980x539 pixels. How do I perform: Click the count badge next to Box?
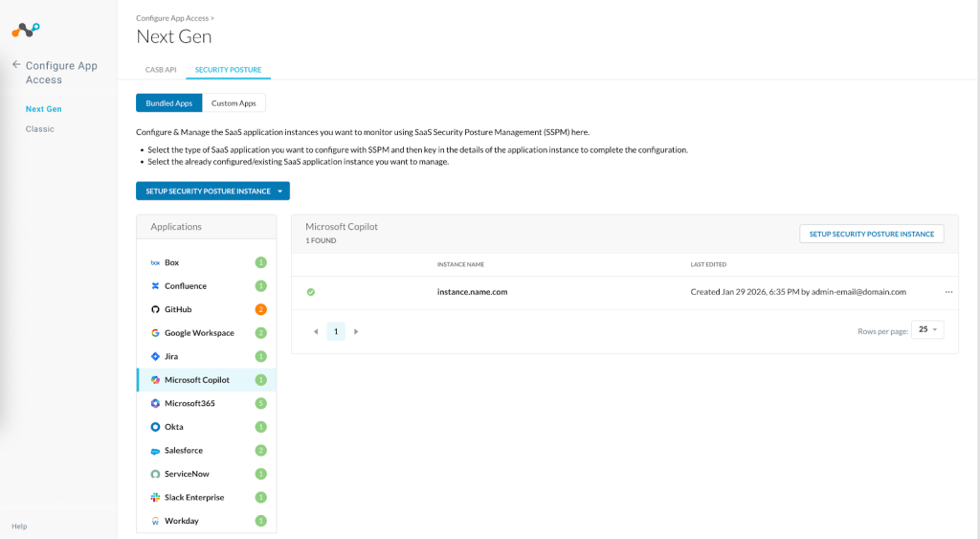260,262
